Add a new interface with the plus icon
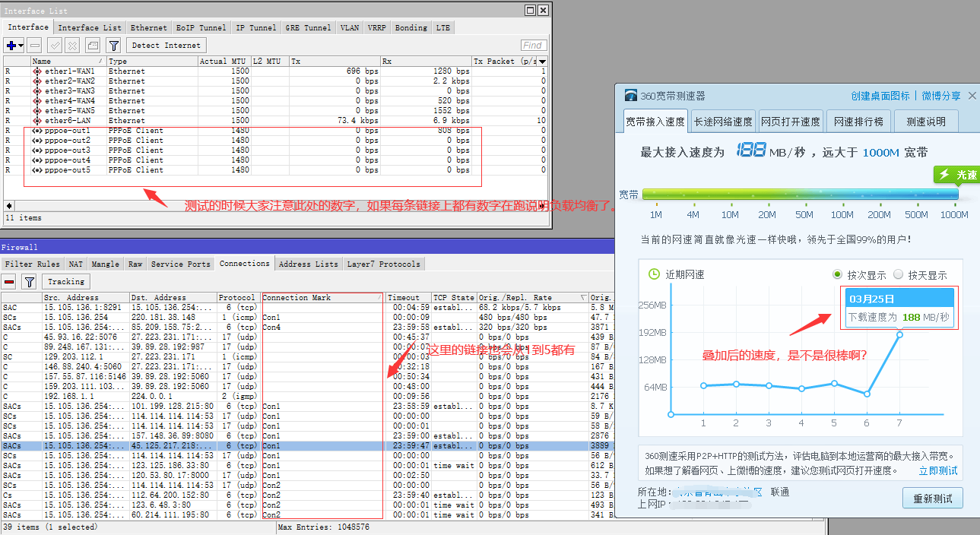Image resolution: width=980 pixels, height=535 pixels. (10, 46)
